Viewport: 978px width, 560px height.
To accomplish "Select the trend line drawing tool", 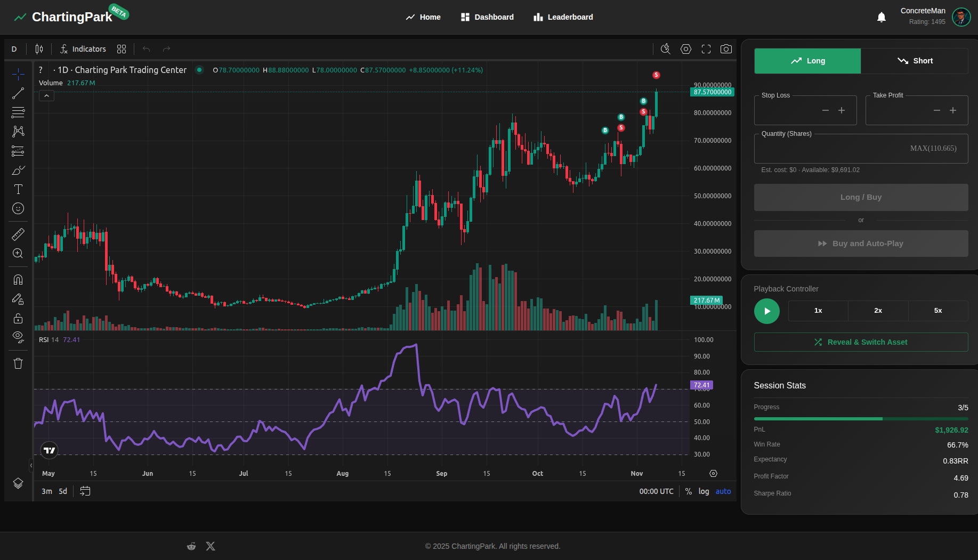I will [18, 93].
